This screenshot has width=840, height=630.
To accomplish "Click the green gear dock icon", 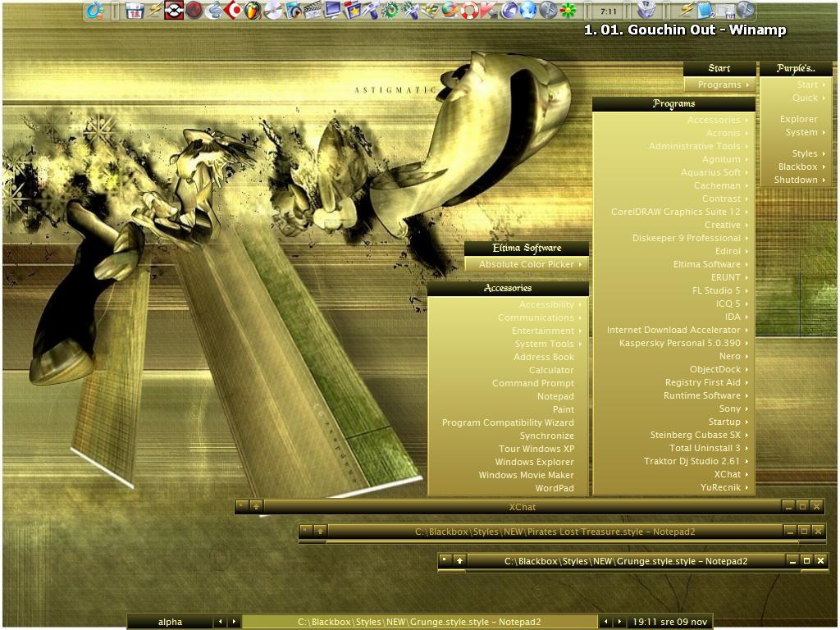I will pos(390,10).
